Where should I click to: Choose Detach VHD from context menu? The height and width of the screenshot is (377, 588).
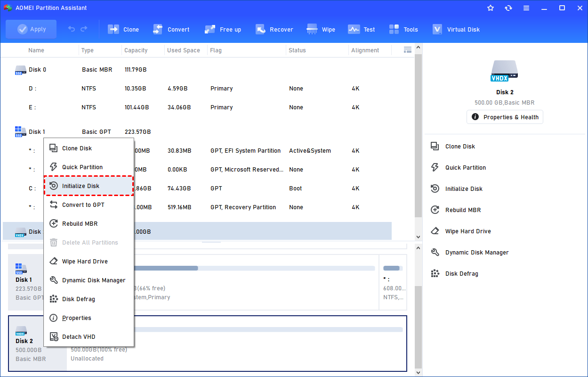point(89,336)
